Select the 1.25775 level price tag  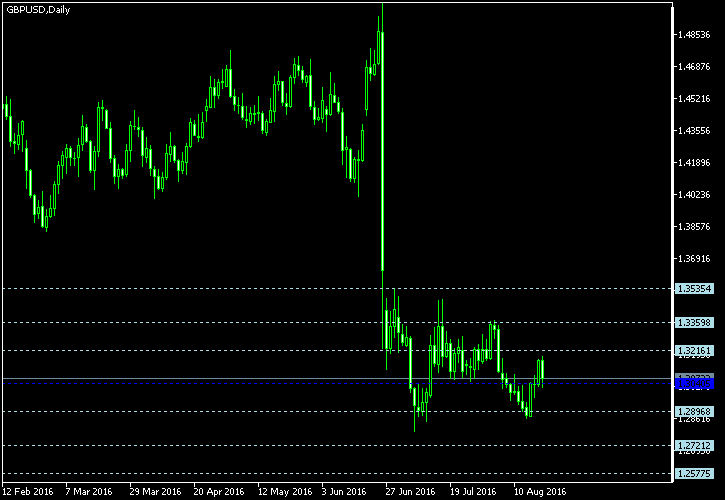point(694,474)
